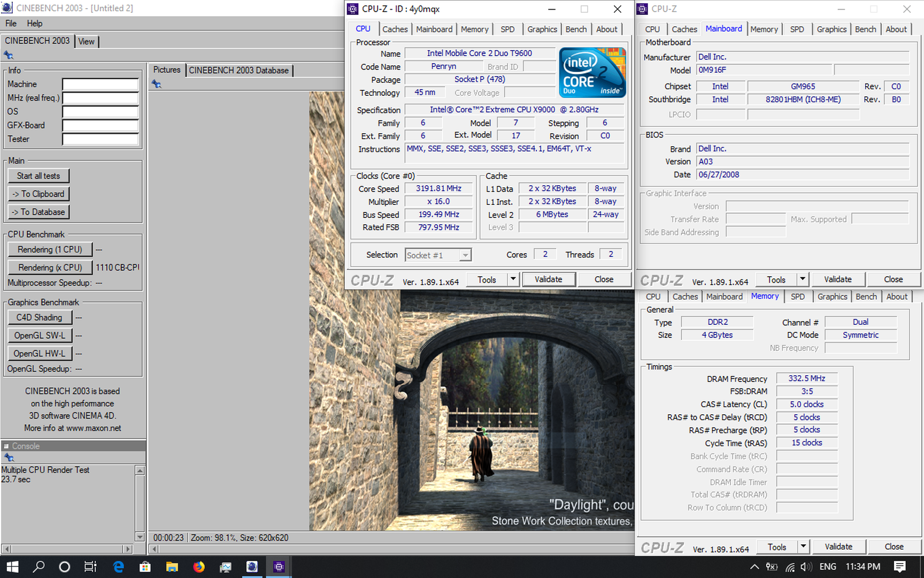Image resolution: width=924 pixels, height=578 pixels.
Task: Click '3191.81 MHz' Core Speed value
Action: click(x=438, y=188)
